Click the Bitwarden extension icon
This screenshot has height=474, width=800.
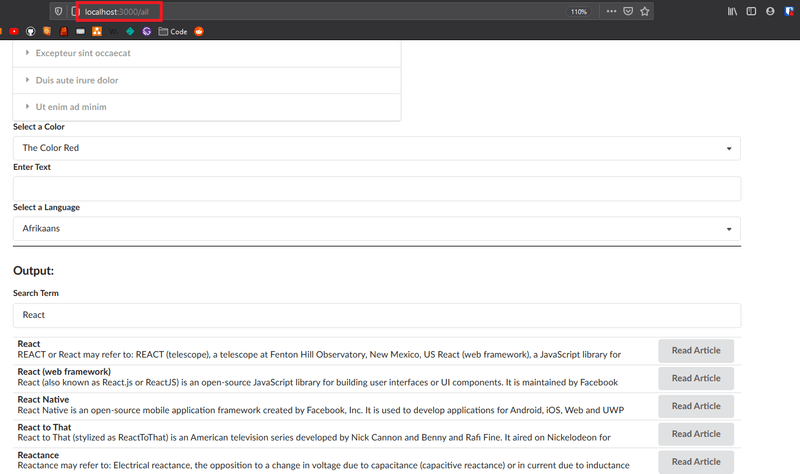(x=789, y=11)
